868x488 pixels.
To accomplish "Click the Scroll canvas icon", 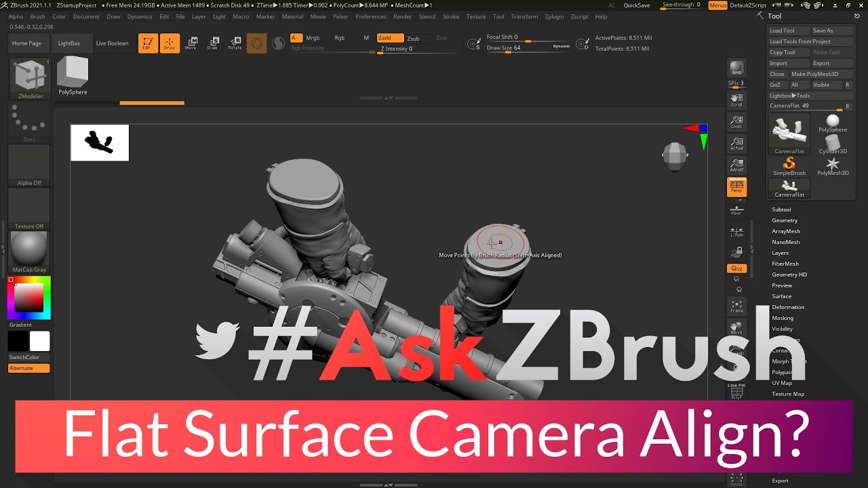I will tap(736, 100).
